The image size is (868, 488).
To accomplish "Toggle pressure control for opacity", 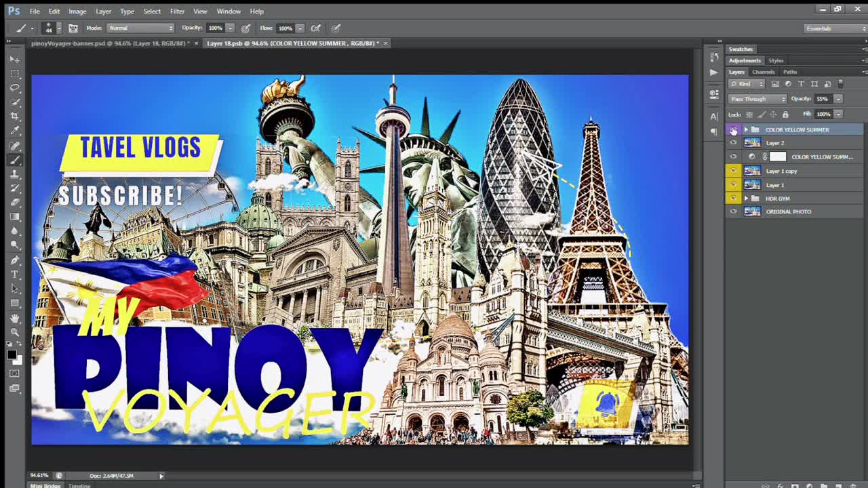I will (x=245, y=28).
